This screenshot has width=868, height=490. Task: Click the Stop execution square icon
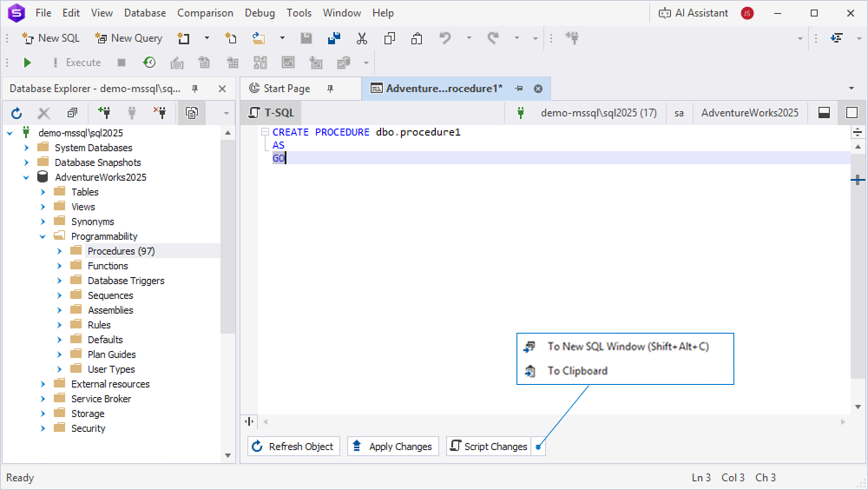coord(122,63)
